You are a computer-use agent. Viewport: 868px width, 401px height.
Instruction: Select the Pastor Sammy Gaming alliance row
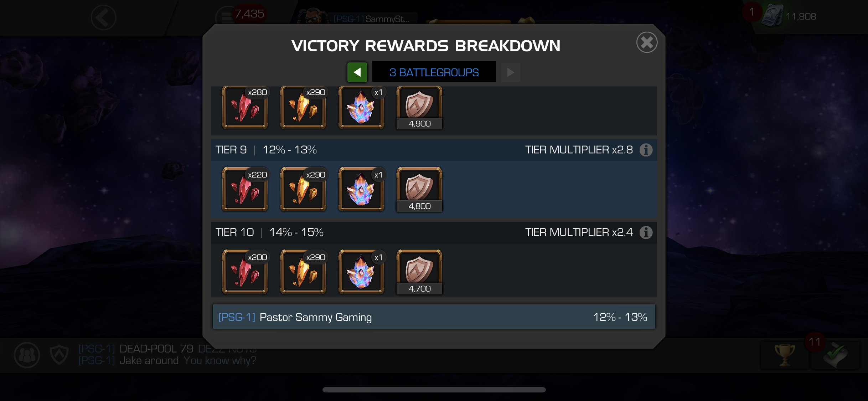point(434,317)
